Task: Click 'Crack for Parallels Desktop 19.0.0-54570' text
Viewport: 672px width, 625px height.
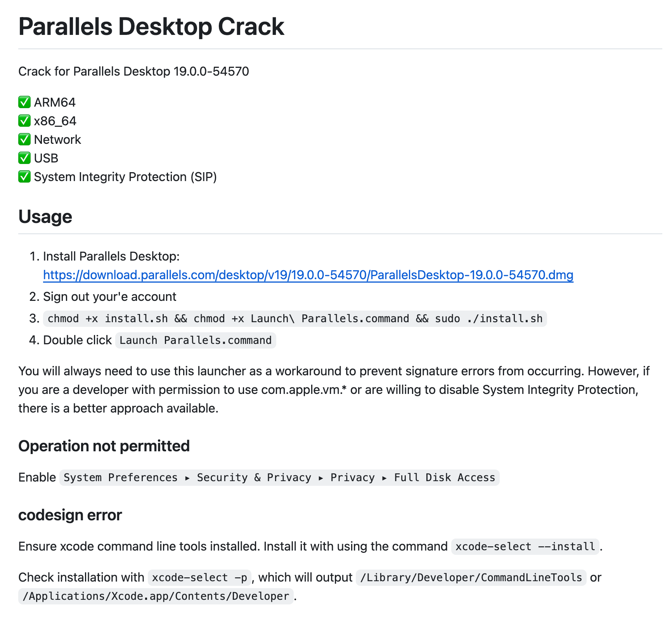Action: 133,71
